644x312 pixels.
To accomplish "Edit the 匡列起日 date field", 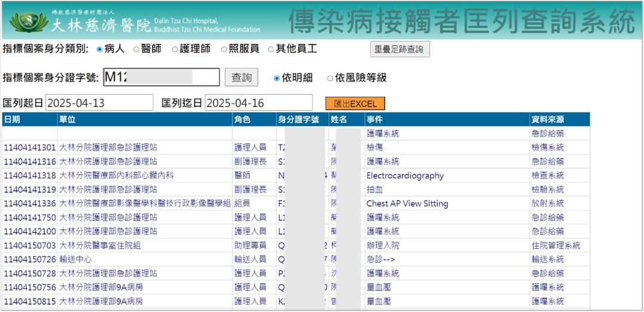I will 100,102.
